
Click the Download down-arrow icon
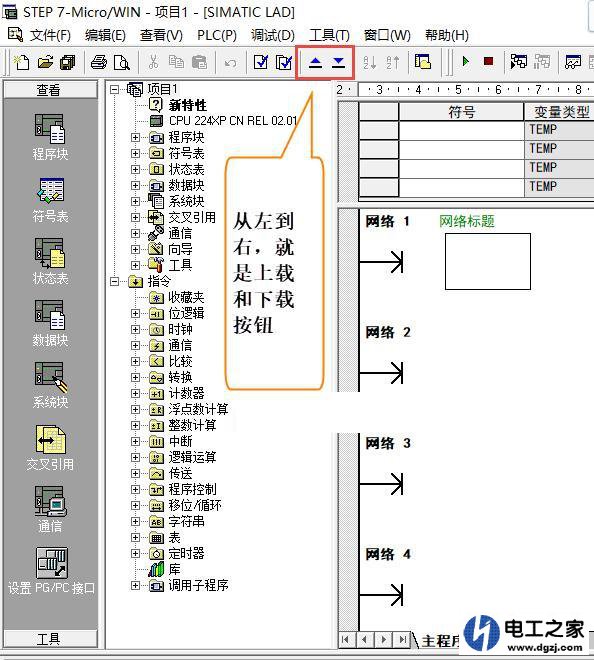[x=338, y=63]
